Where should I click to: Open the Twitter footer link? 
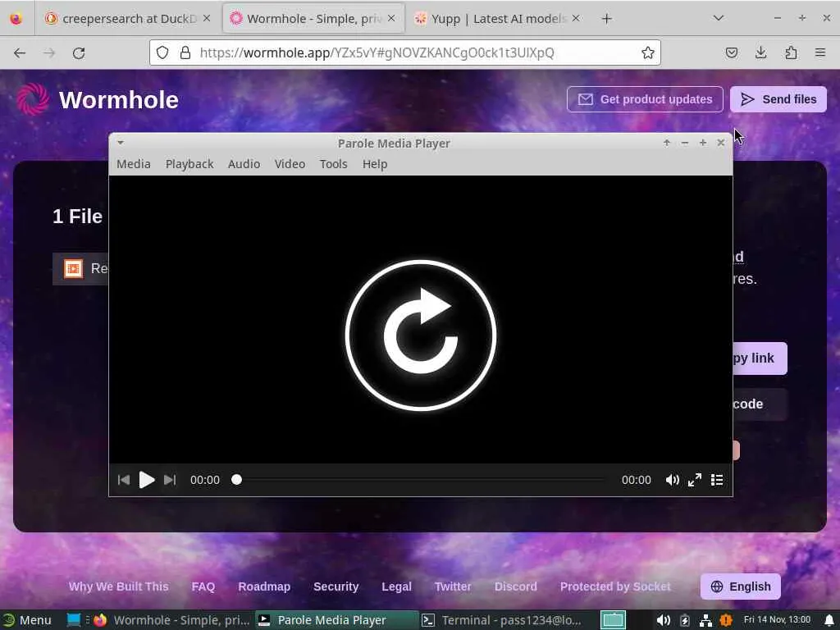pos(453,587)
